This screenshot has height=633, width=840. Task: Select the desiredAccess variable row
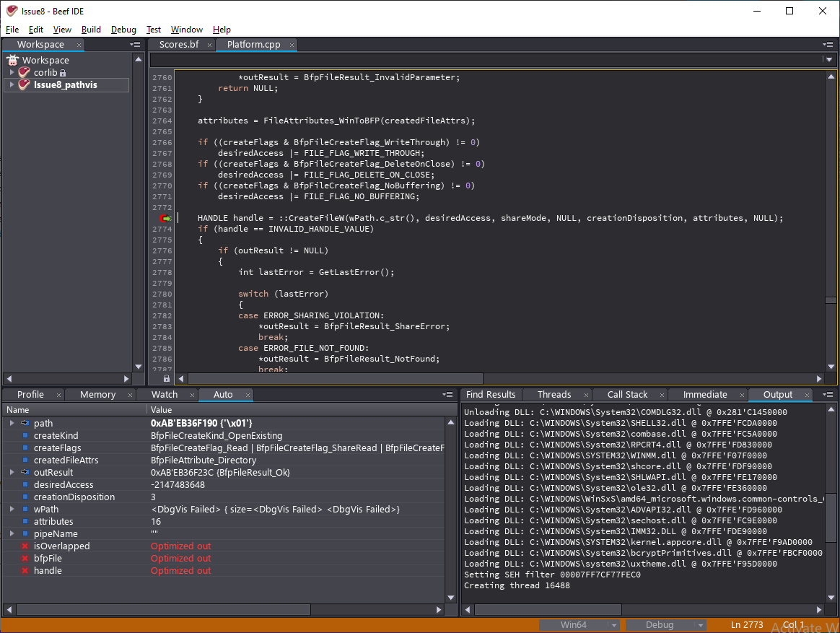click(224, 484)
